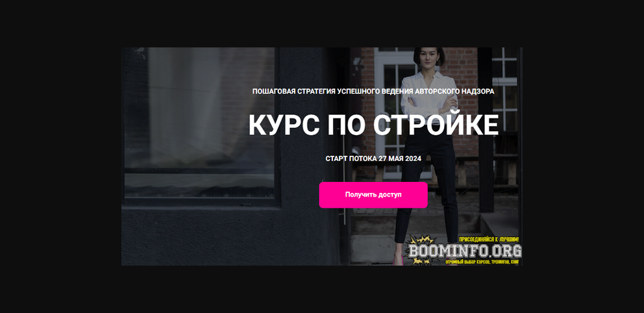Select the КУРС ПО СТРОЙКЕ headline
This screenshot has width=644, height=313.
(373, 125)
